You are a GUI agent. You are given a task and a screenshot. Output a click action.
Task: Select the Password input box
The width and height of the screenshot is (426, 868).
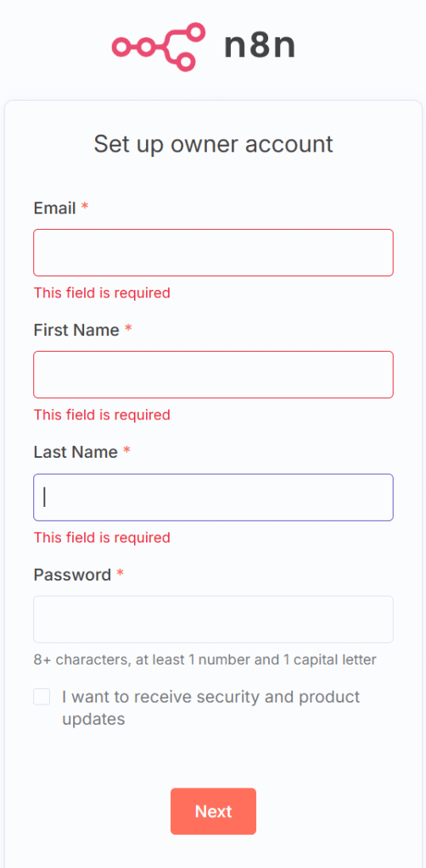[x=213, y=620]
